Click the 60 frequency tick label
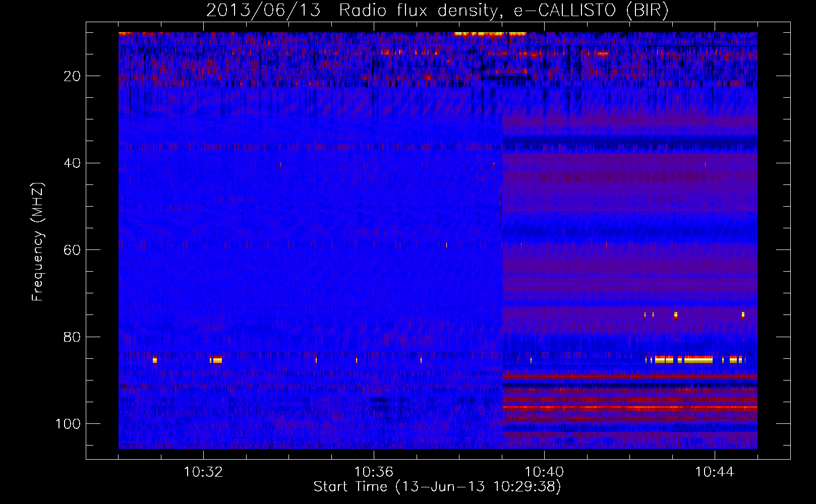The width and height of the screenshot is (816, 504). pos(73,250)
